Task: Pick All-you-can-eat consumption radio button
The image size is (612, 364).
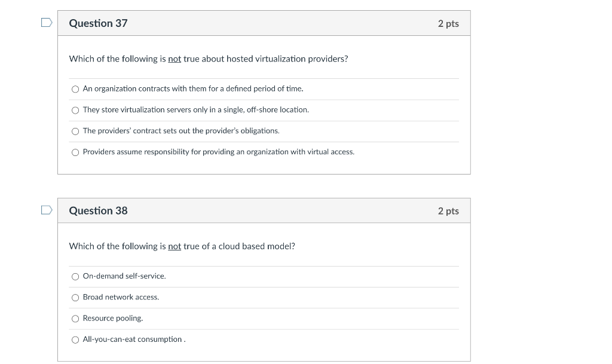Action: (x=75, y=340)
